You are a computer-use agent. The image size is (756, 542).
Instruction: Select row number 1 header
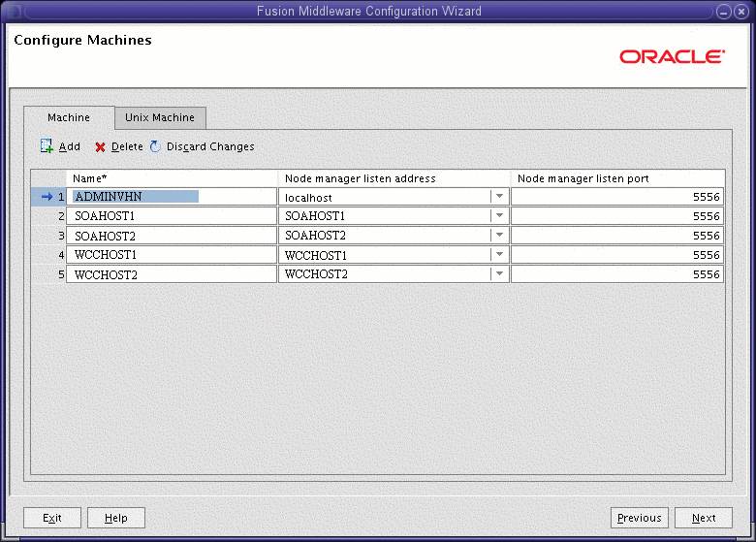pyautogui.click(x=48, y=197)
